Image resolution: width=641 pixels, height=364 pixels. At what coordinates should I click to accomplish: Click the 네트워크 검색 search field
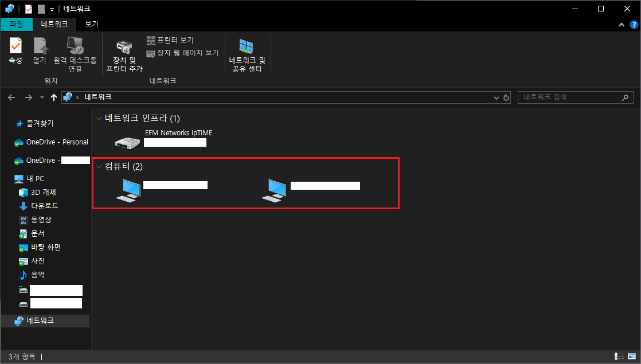[x=570, y=97]
